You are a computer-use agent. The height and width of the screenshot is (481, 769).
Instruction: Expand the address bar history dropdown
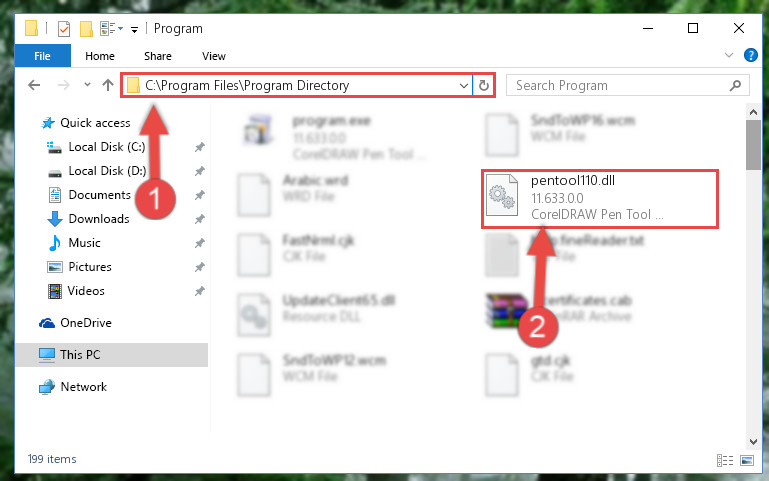pos(463,85)
